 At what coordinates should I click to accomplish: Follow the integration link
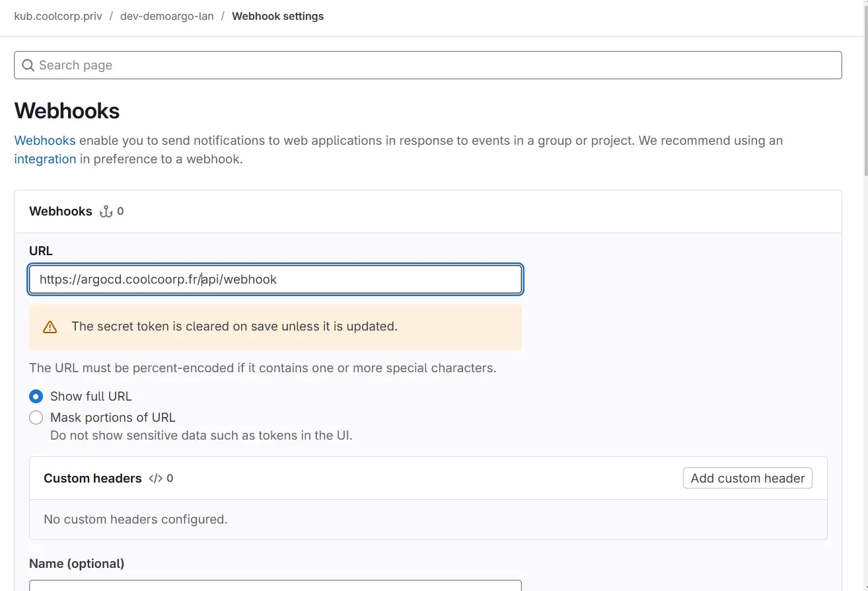coord(45,159)
